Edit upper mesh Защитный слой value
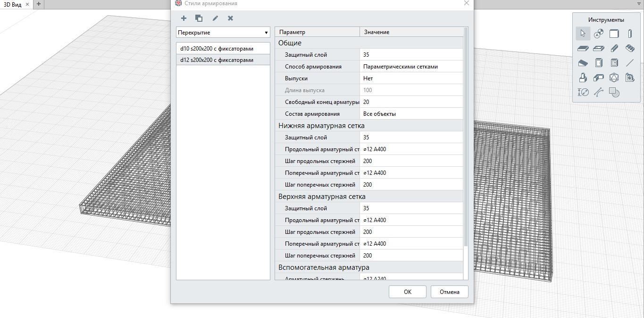This screenshot has height=318, width=644. (411, 208)
